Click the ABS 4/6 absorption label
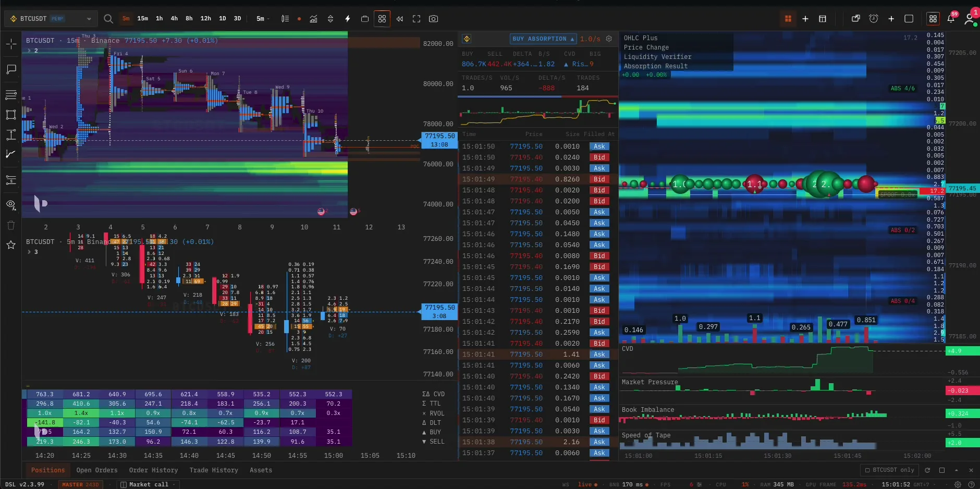980x489 pixels. coord(903,89)
